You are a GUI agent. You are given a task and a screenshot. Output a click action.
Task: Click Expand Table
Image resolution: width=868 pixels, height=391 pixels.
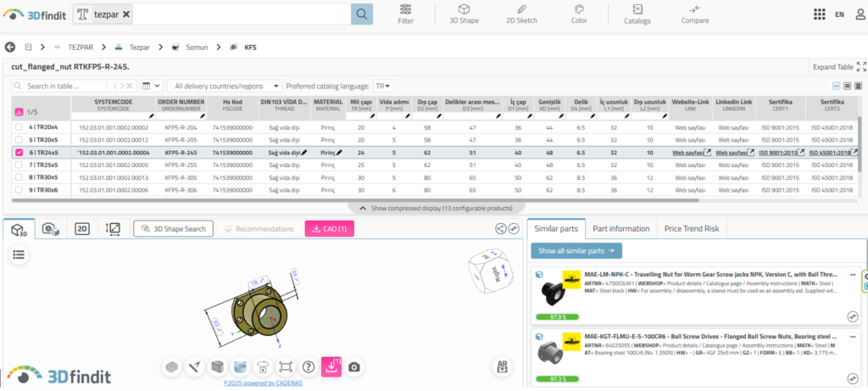coord(838,67)
